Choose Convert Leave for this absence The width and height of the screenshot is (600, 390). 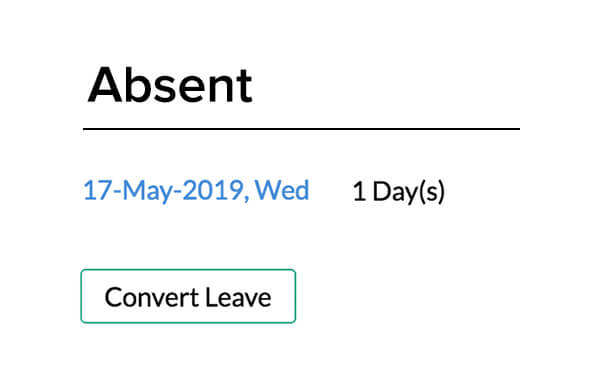pyautogui.click(x=188, y=296)
